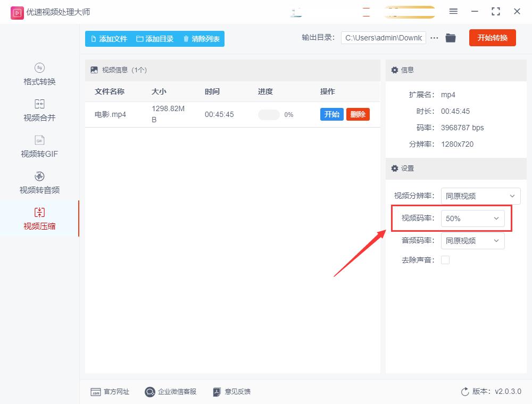This screenshot has height=404, width=532.
Task: Click the version refresh icon beside v2.0.3.0
Action: (465, 391)
